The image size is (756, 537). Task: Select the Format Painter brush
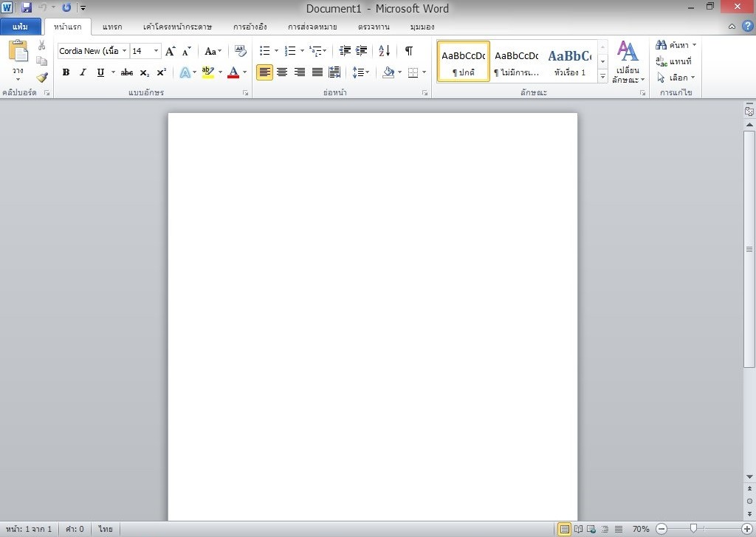point(42,78)
